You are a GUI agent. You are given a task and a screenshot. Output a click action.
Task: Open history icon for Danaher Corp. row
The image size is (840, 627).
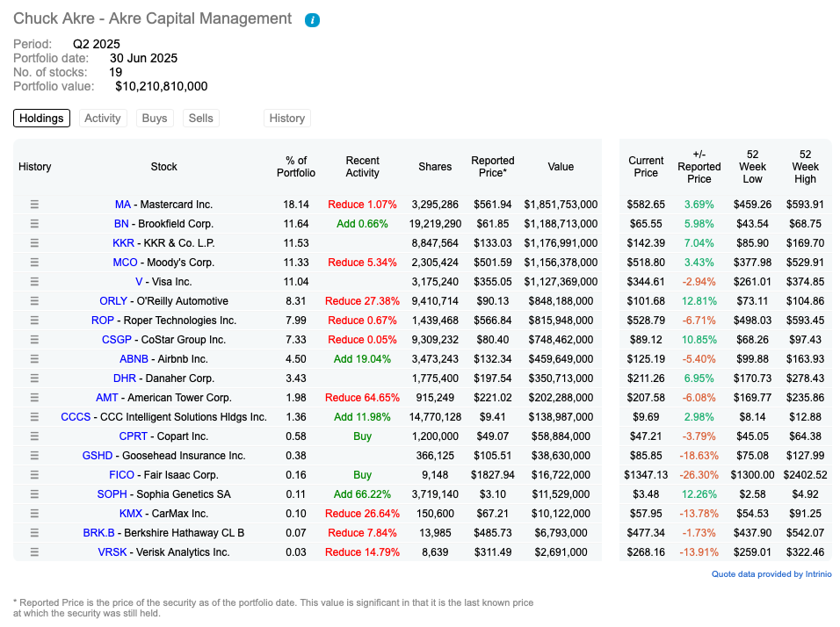coord(34,378)
